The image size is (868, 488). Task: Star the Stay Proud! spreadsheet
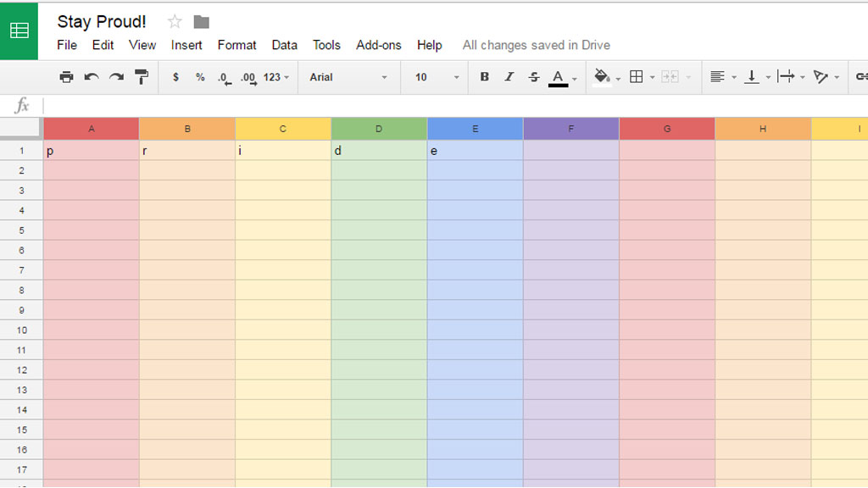(175, 21)
